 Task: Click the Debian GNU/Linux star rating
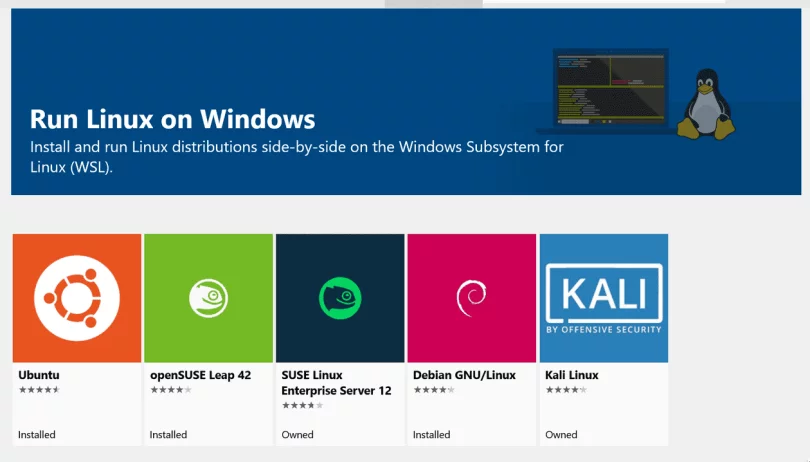(434, 390)
